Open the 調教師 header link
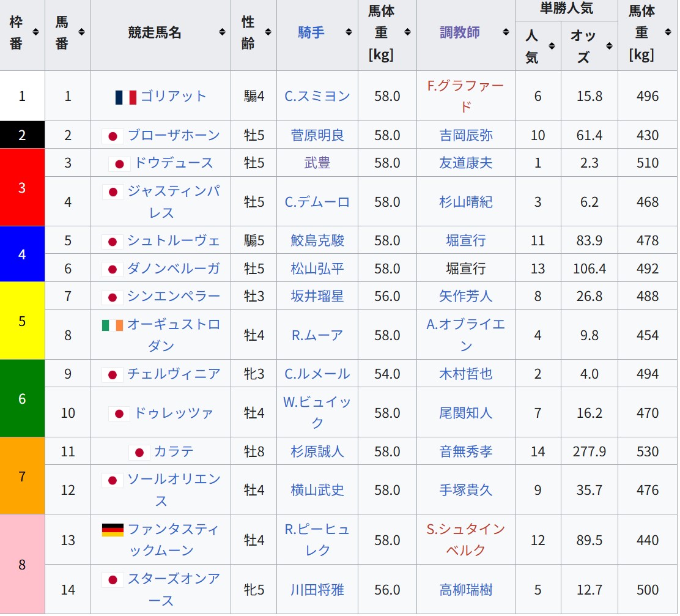 pos(460,32)
